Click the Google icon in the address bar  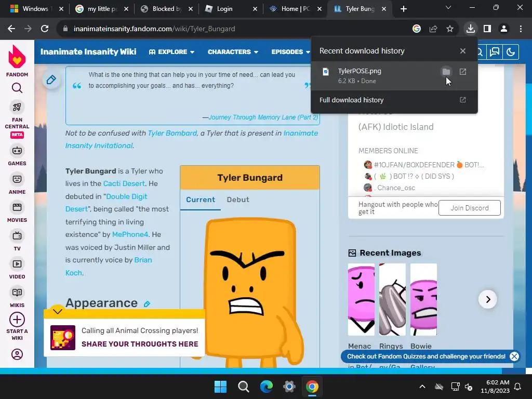[417, 29]
